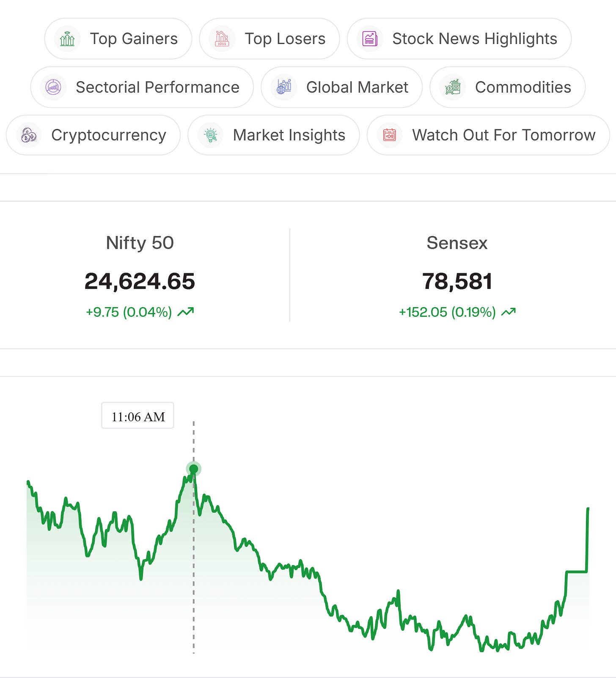
Task: Select the Top Losers pill
Action: point(269,39)
